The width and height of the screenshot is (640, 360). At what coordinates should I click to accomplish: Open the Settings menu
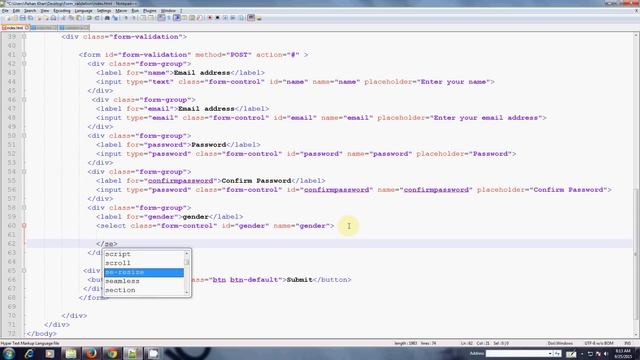click(104, 11)
